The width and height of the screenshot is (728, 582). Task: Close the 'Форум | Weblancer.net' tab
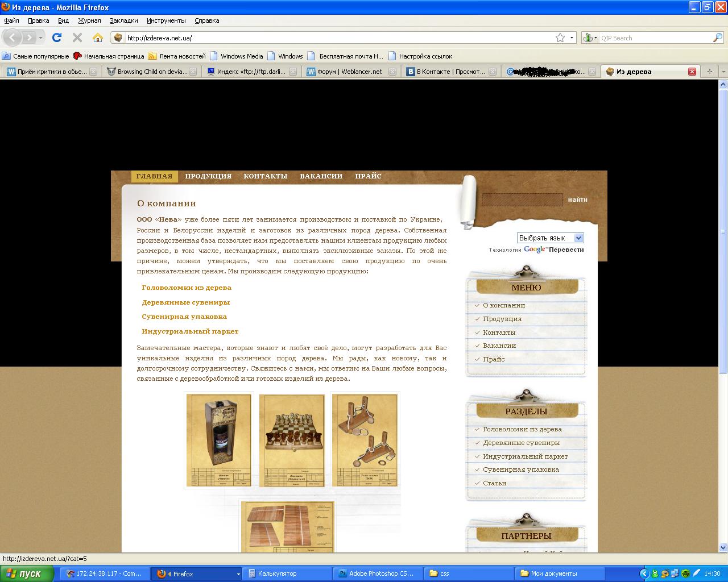pyautogui.click(x=392, y=72)
